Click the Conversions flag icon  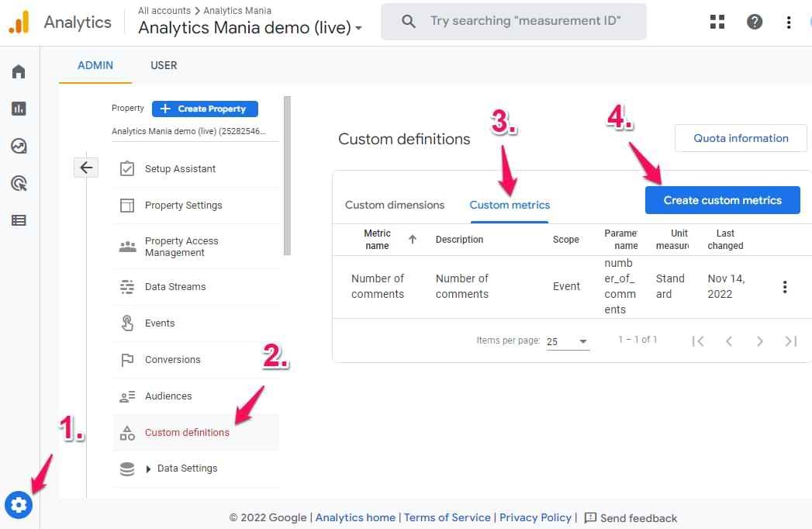point(127,360)
